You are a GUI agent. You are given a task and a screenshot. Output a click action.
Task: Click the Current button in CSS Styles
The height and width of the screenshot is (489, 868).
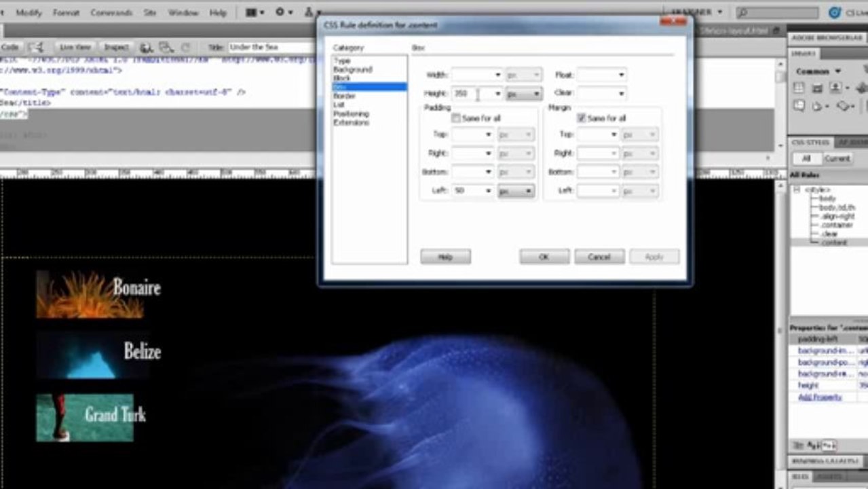[836, 158]
